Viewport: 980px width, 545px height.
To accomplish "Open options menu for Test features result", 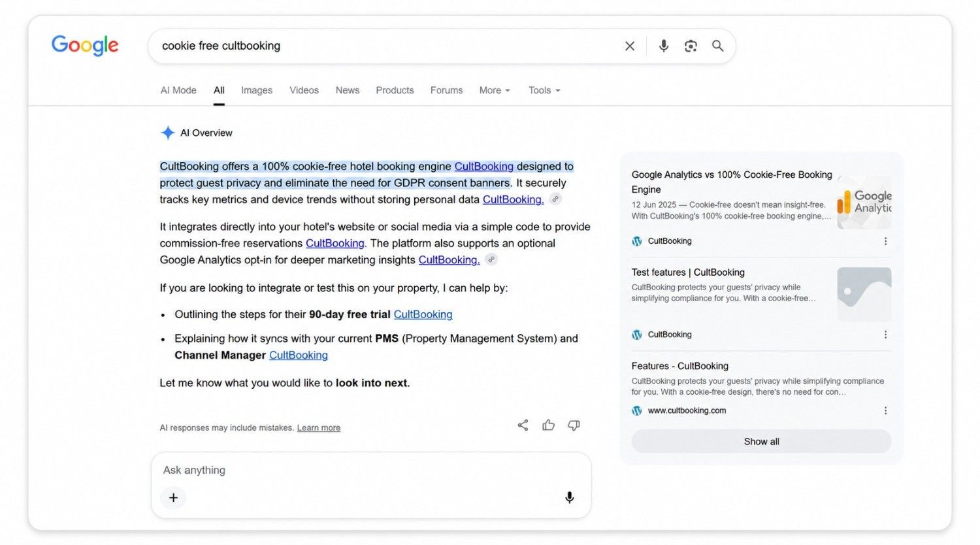I will [x=885, y=335].
